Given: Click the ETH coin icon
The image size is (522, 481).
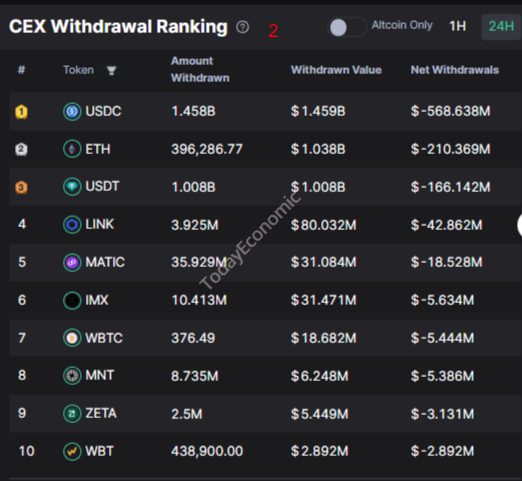Looking at the screenshot, I should tap(72, 149).
